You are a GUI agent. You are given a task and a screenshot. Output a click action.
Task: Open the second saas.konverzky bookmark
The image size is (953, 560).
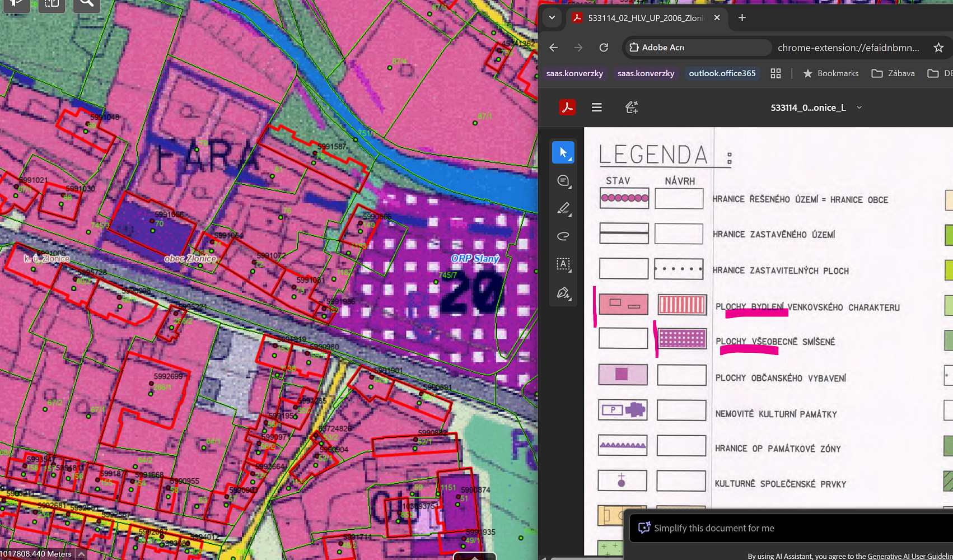646,73
